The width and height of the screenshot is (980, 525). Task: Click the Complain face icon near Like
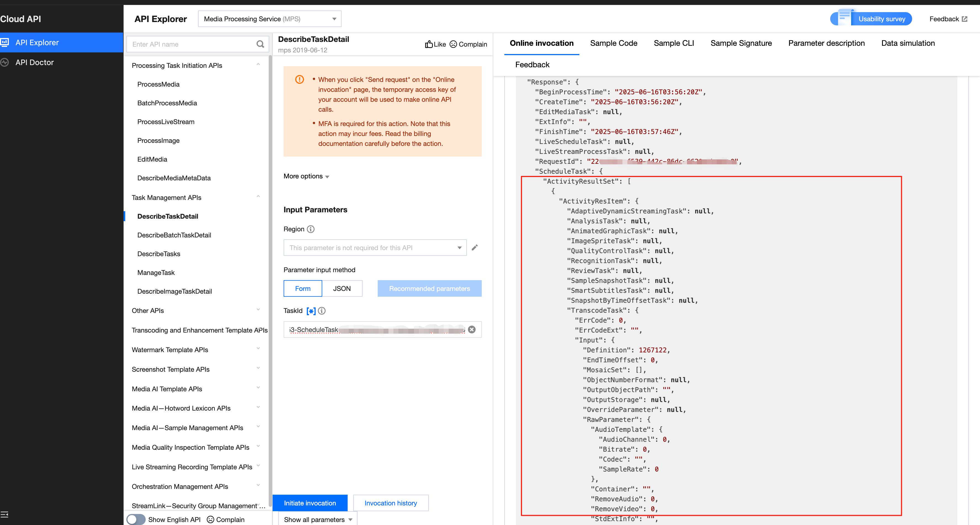tap(453, 44)
